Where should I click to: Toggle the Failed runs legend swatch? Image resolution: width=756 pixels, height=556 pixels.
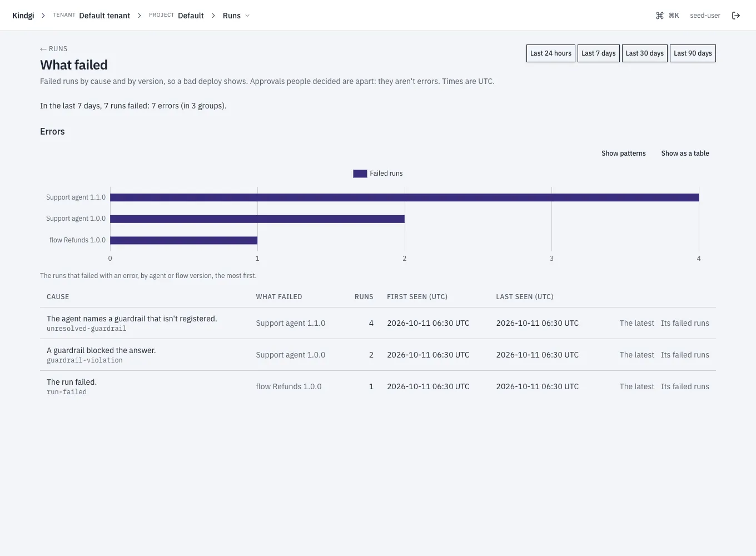pos(360,173)
